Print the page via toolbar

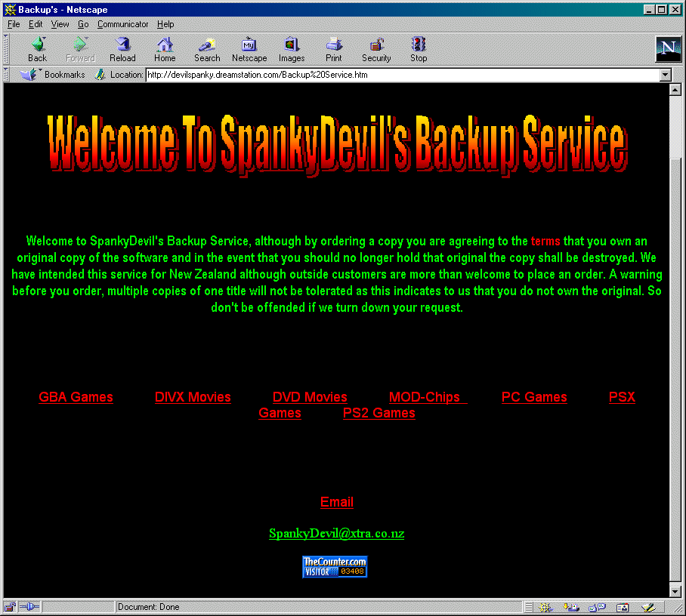click(334, 49)
